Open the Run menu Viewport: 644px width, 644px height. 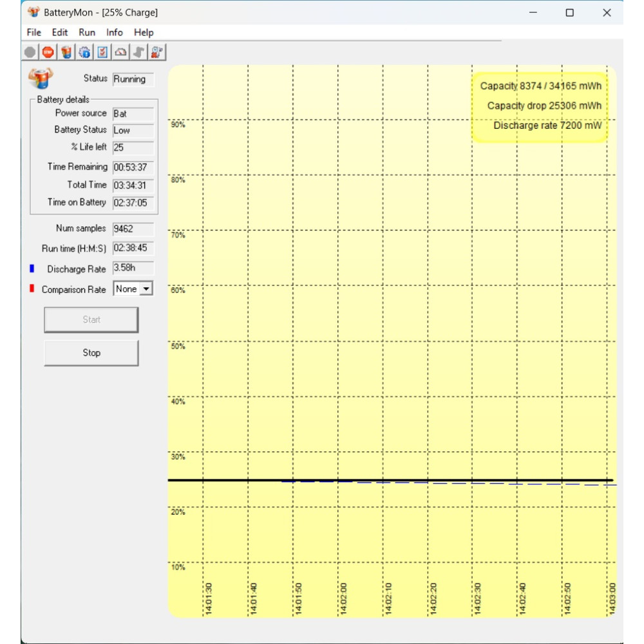point(87,32)
